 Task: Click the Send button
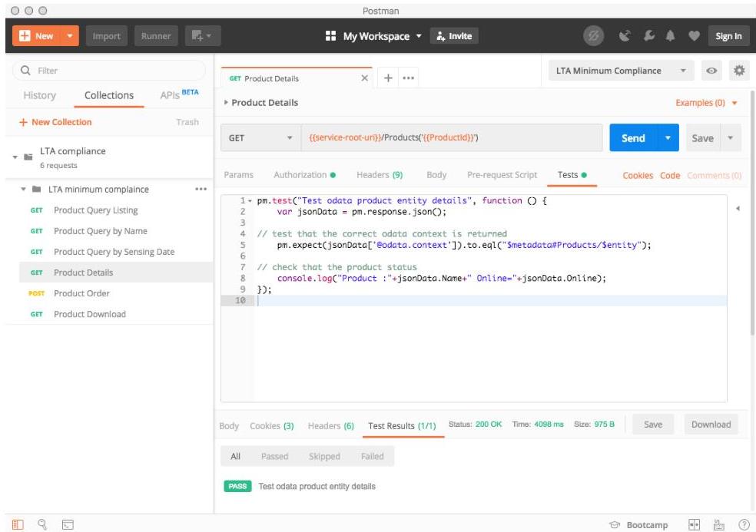click(633, 138)
